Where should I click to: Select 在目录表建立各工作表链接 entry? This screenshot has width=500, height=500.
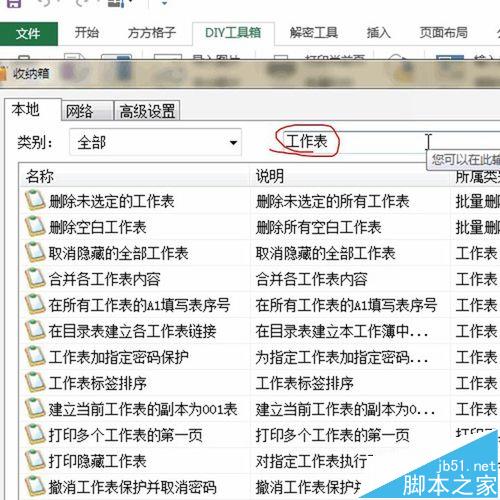click(133, 331)
